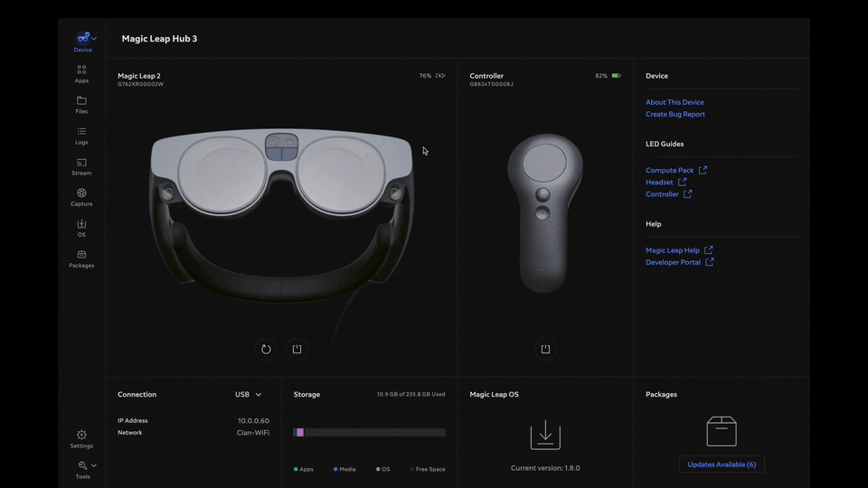Click the Magic Leap Hub 3 title
868x488 pixels.
click(159, 39)
